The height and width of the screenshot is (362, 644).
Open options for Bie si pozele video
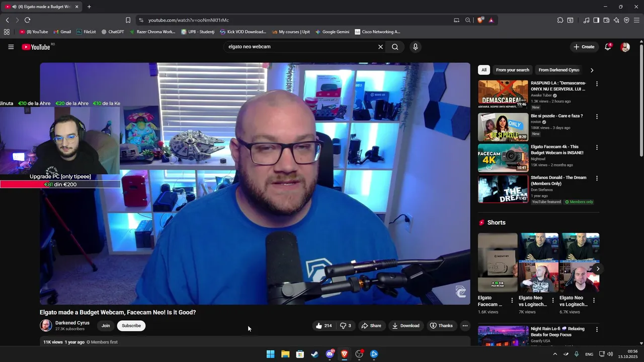pyautogui.click(x=597, y=117)
